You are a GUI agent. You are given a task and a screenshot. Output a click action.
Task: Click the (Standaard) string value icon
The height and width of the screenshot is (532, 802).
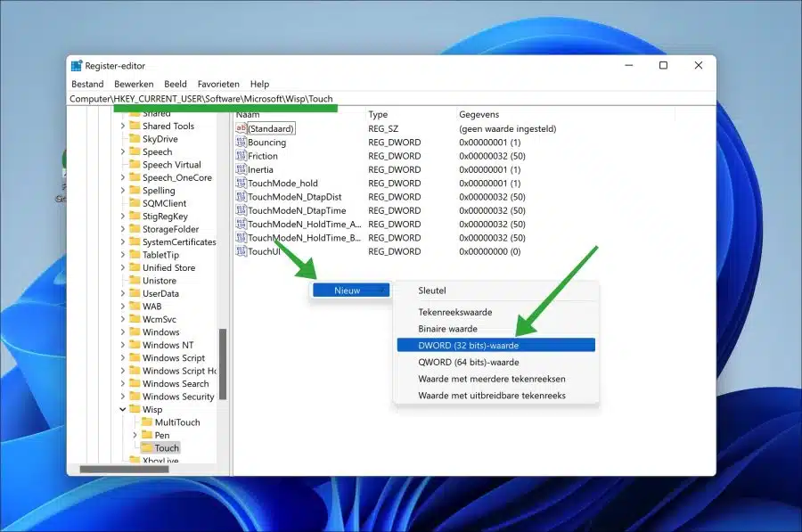[x=241, y=128]
